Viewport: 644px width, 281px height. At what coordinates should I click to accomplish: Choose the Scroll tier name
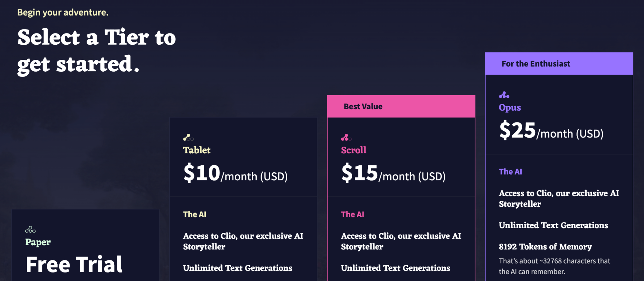click(x=354, y=150)
